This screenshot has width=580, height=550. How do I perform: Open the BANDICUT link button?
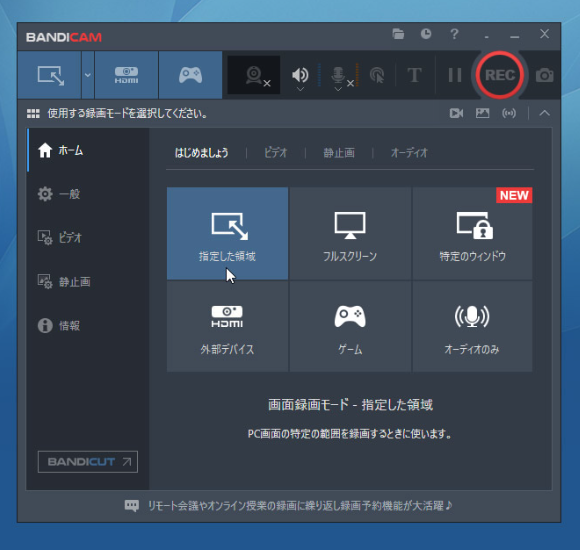click(x=88, y=462)
